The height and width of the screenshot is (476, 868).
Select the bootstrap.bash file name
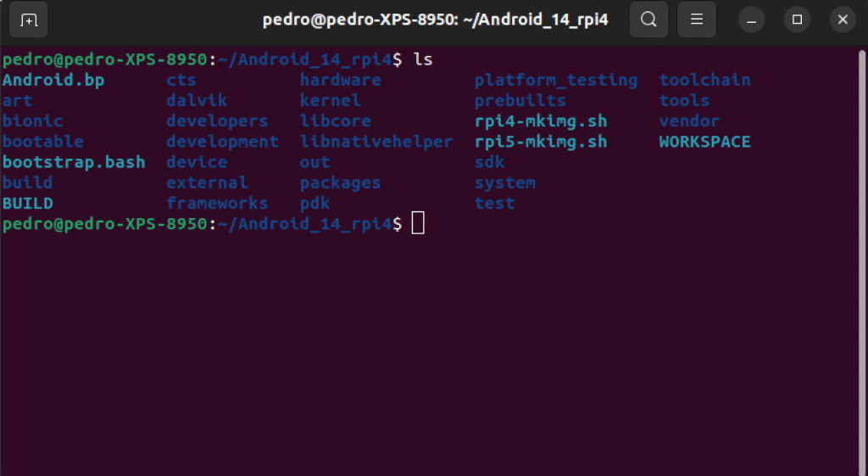pos(74,162)
